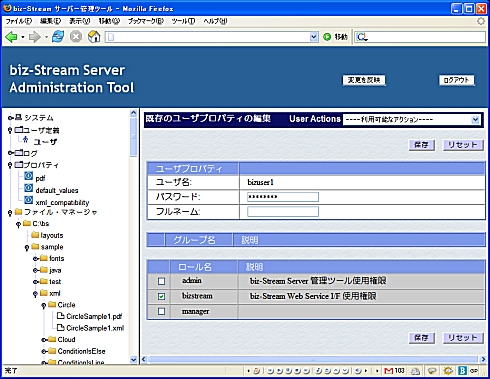Click the 変更を反映 button
The image size is (490, 379).
coord(364,80)
